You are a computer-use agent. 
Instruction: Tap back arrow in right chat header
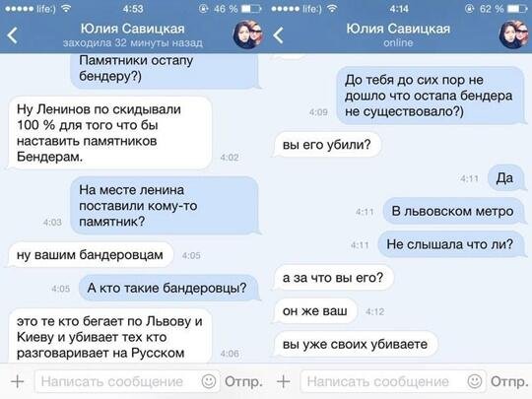[x=278, y=35]
